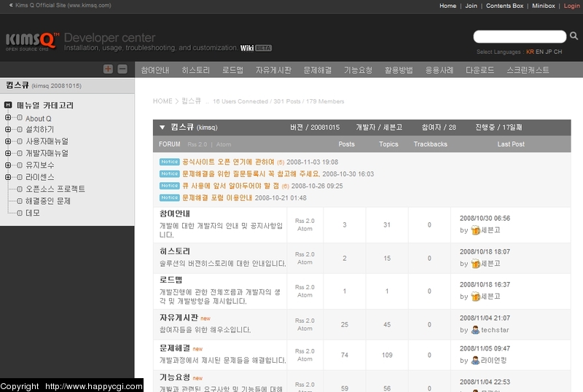Collapse all tree with minus button

click(x=122, y=68)
